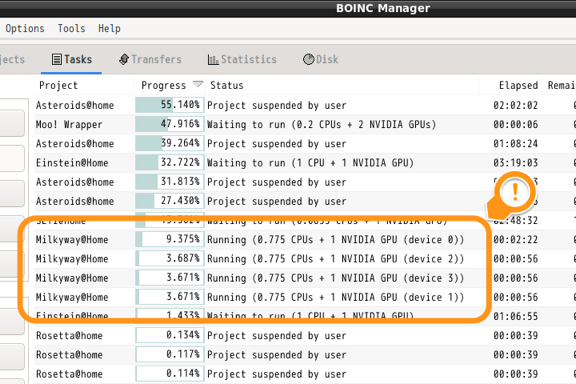Screen dimensions: 576x384
Task: Select Milkyway@Home task running on device 0
Action: pyautogui.click(x=305, y=240)
